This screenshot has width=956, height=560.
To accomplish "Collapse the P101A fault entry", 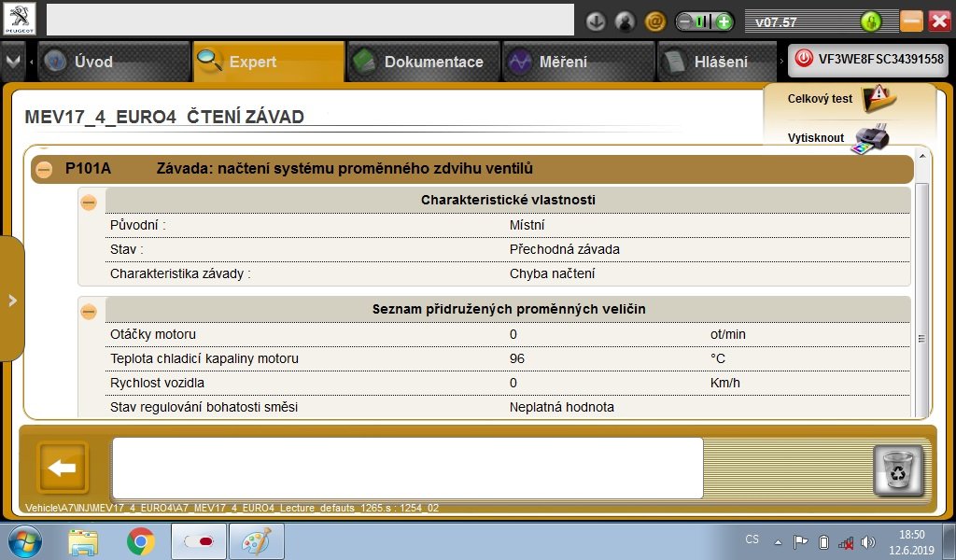I will [x=44, y=169].
